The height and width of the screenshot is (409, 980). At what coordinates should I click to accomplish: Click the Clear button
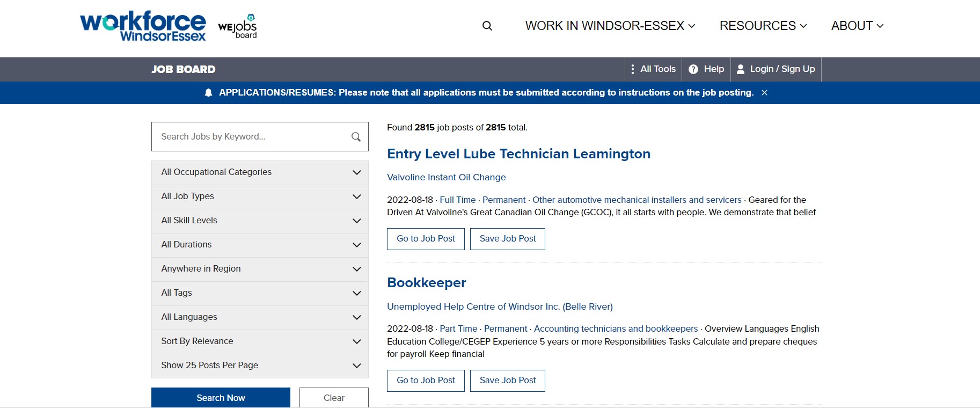(334, 398)
